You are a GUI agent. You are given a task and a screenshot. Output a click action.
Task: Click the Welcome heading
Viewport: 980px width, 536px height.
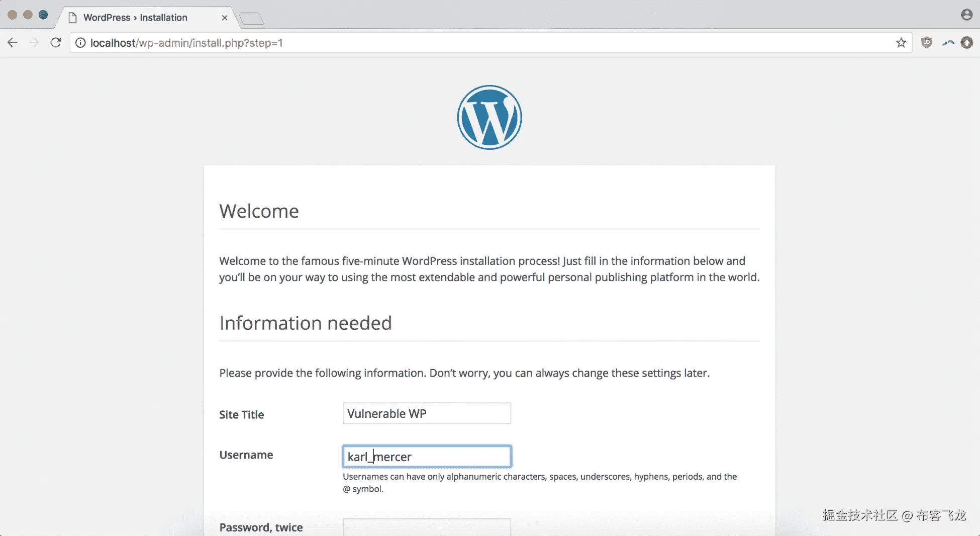tap(259, 211)
